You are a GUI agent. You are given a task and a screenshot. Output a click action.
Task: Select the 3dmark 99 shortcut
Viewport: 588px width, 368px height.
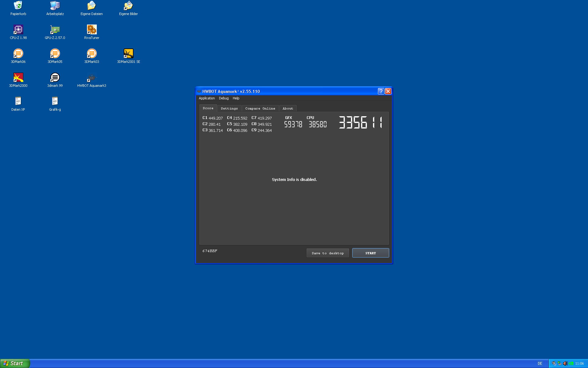[55, 80]
